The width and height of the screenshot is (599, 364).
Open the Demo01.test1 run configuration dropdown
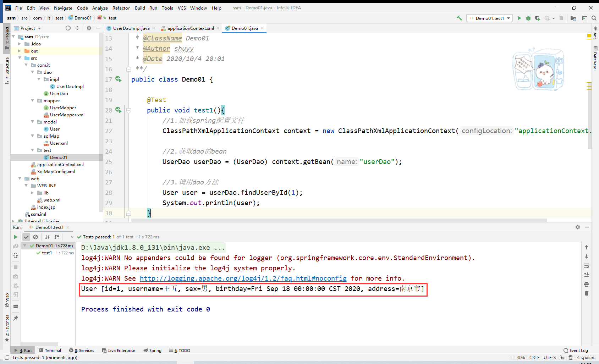[x=489, y=18]
